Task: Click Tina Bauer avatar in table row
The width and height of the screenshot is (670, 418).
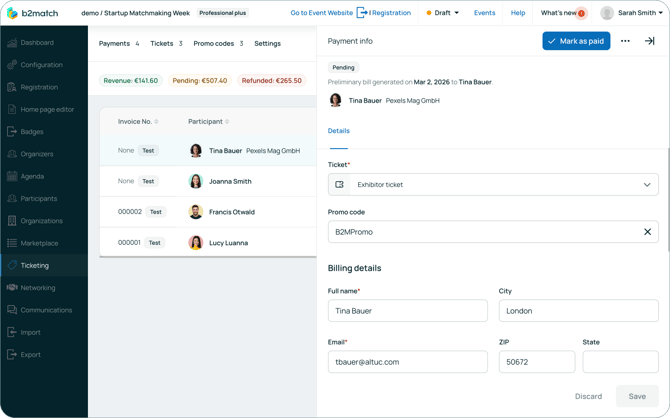Action: click(196, 150)
